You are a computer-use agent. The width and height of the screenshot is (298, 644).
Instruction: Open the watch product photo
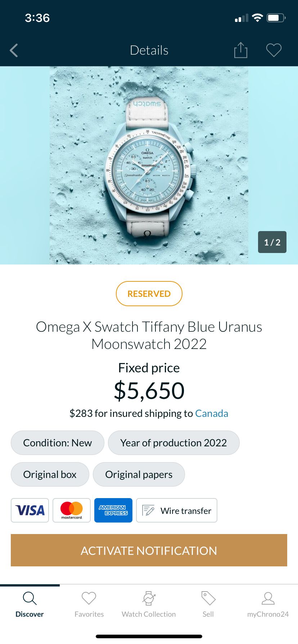tap(149, 165)
